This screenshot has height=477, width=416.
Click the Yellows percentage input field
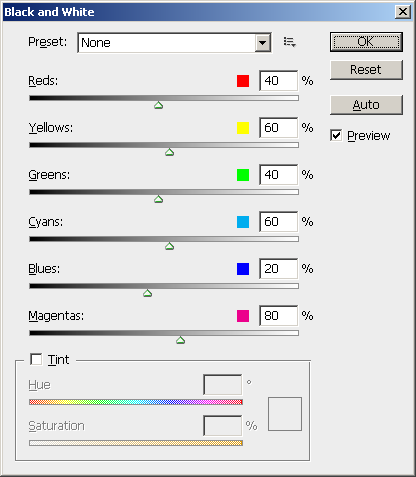[279, 128]
